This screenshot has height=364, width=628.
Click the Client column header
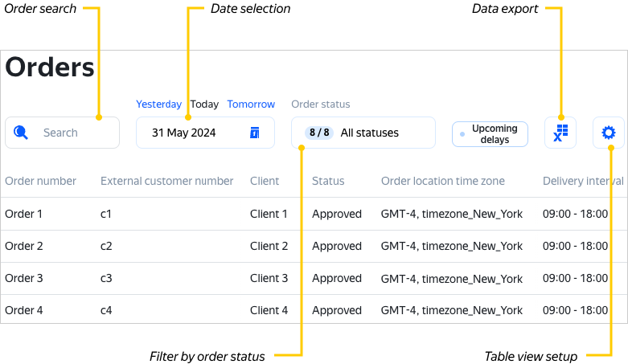pyautogui.click(x=265, y=181)
